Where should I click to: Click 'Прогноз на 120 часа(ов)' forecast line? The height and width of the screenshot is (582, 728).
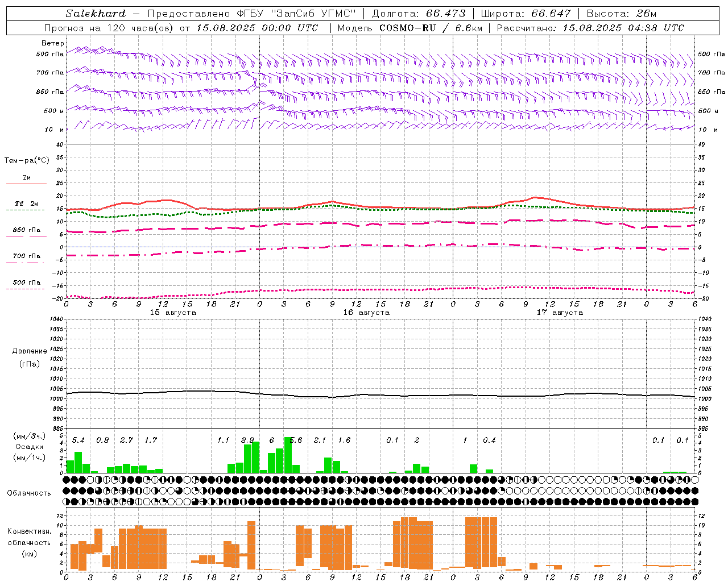click(109, 28)
